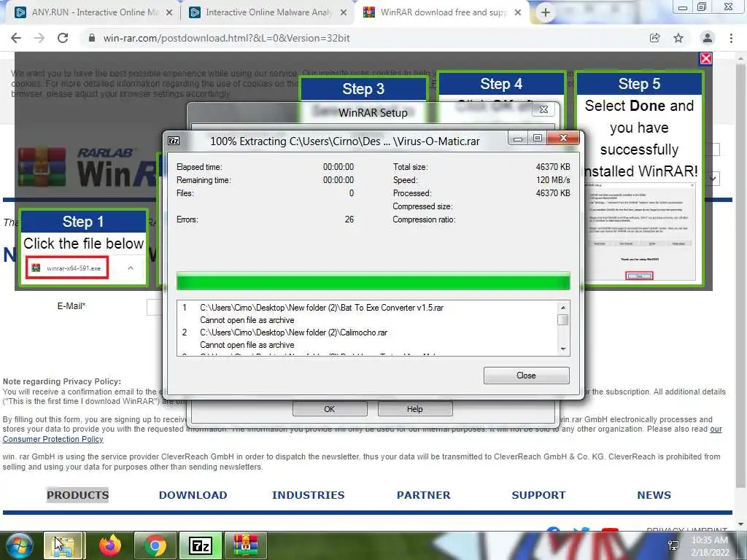Close the WinRAR Setup dialog X
747x560 pixels.
click(543, 109)
